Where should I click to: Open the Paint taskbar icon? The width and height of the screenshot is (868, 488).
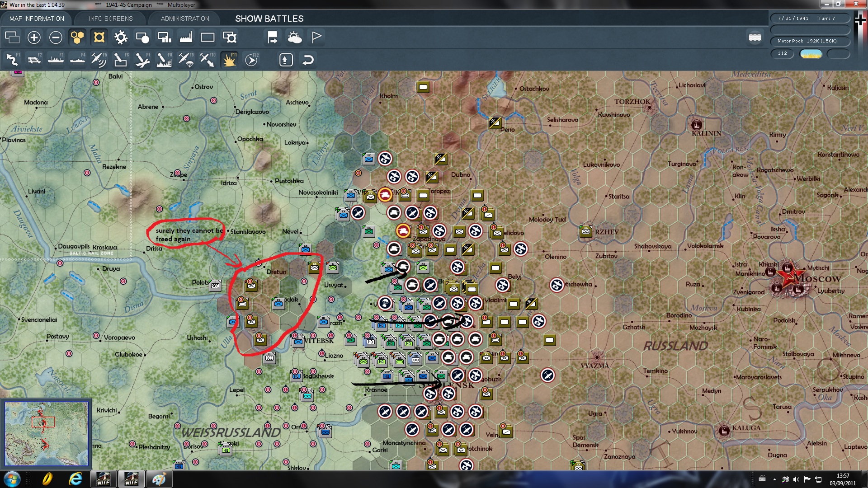[x=159, y=479]
